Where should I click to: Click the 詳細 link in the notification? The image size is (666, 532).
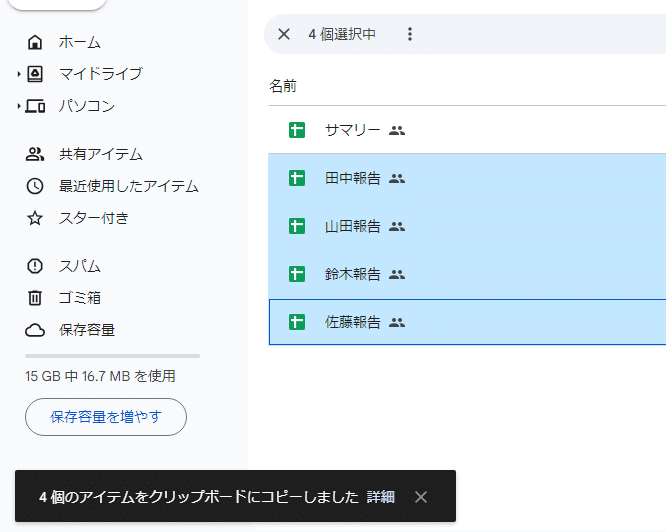[x=381, y=496]
